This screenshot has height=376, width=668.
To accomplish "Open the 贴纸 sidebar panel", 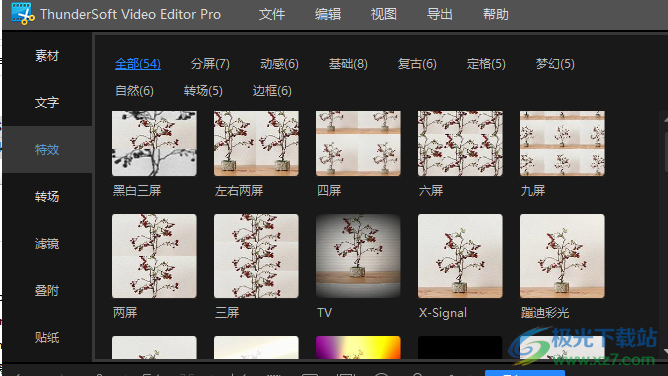I will pyautogui.click(x=47, y=338).
